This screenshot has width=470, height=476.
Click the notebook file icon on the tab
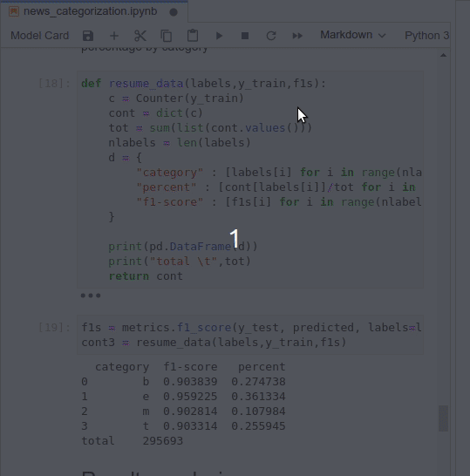tap(14, 11)
